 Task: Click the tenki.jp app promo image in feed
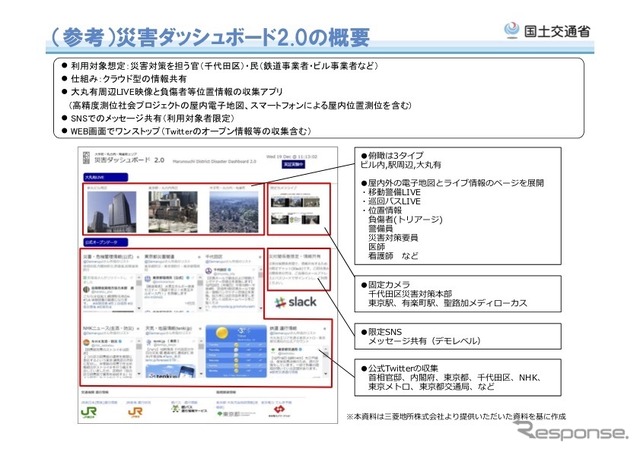(171, 371)
